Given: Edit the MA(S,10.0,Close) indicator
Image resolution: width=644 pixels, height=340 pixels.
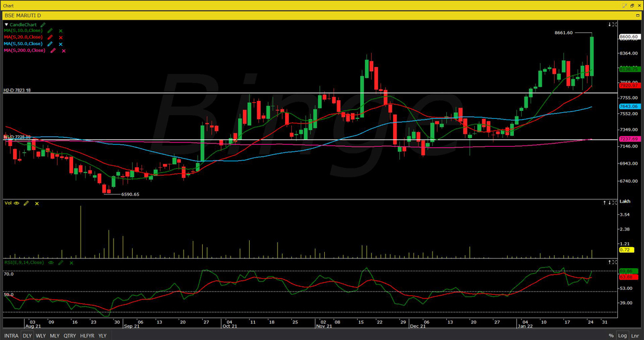Looking at the screenshot, I should pyautogui.click(x=50, y=31).
